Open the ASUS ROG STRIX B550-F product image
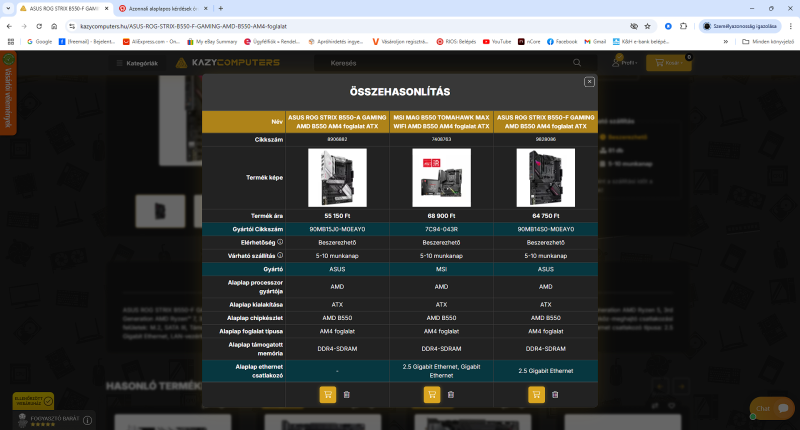This screenshot has height=430, width=800. click(545, 178)
